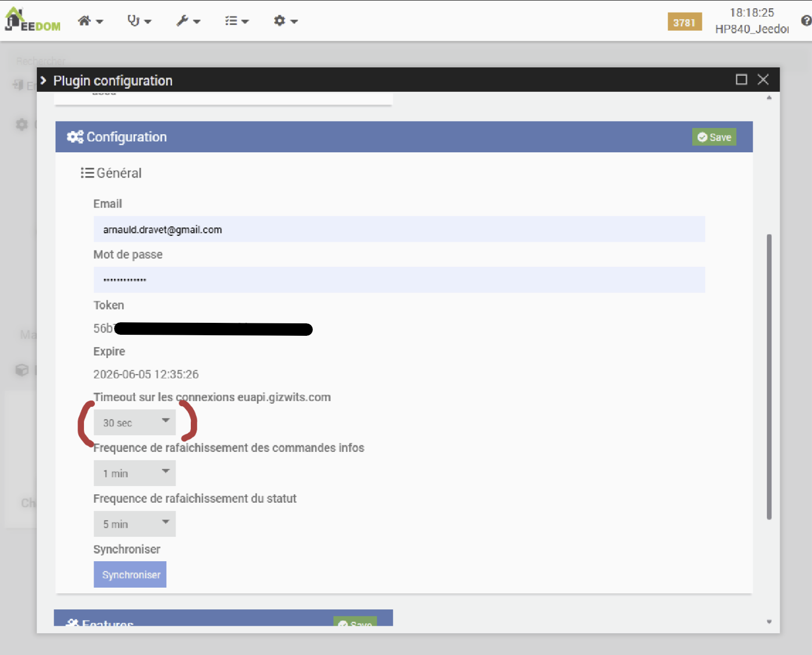Maximize the Plugin configuration dialog
The width and height of the screenshot is (812, 655).
tap(741, 80)
